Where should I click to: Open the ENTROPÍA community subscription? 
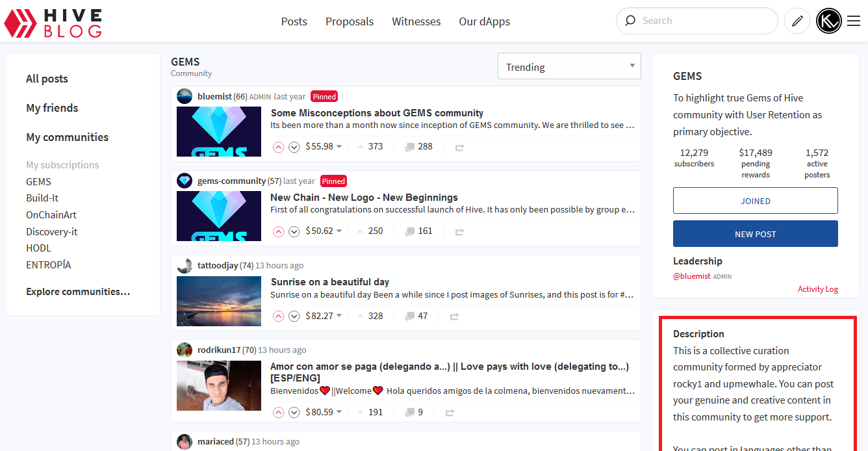(49, 265)
